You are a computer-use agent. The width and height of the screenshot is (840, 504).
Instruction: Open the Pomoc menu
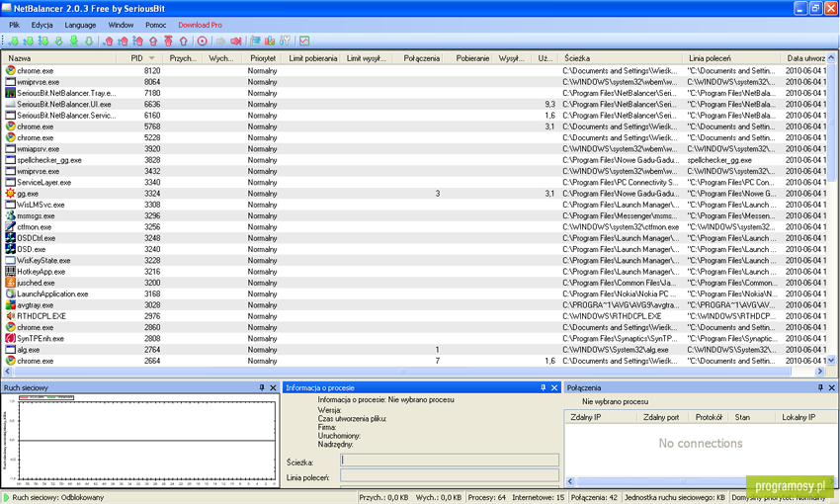(x=155, y=25)
